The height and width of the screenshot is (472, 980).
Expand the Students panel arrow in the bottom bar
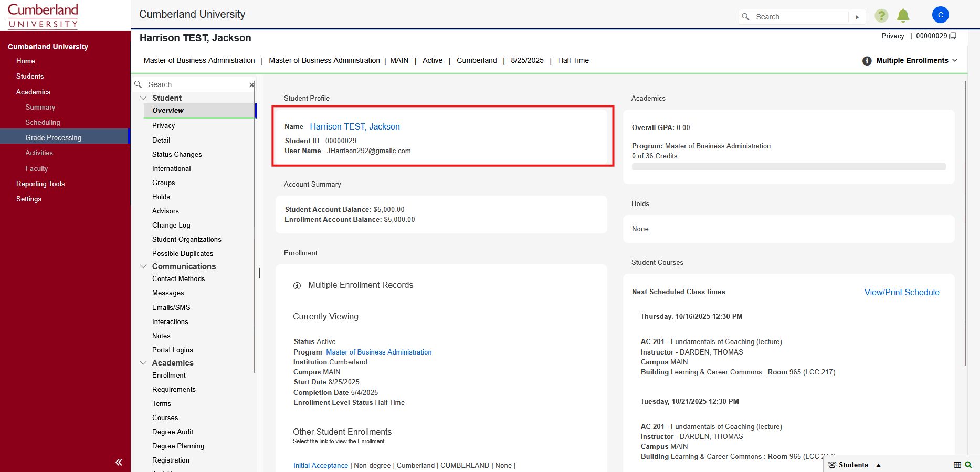coord(878,465)
